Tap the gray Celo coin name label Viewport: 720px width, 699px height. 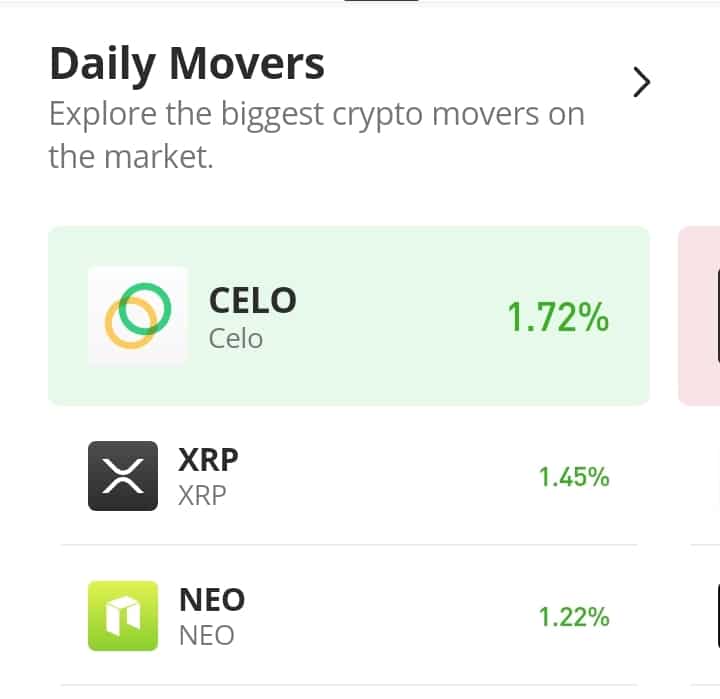point(236,339)
